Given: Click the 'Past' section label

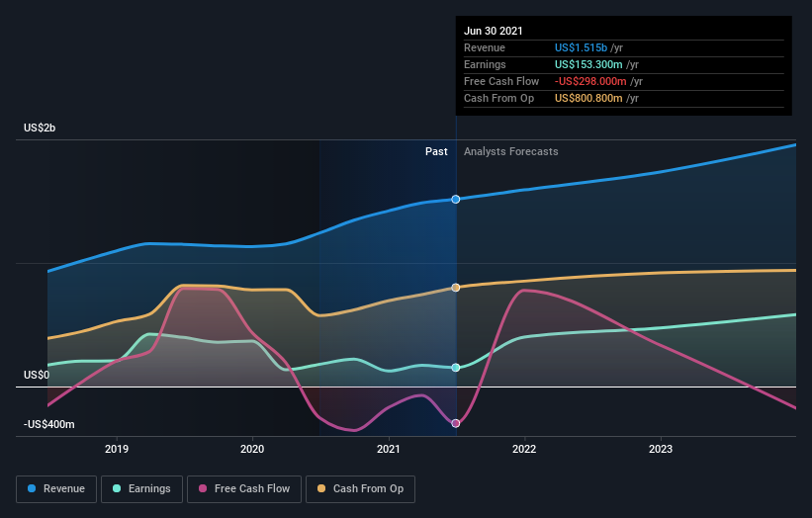Looking at the screenshot, I should click(x=436, y=151).
